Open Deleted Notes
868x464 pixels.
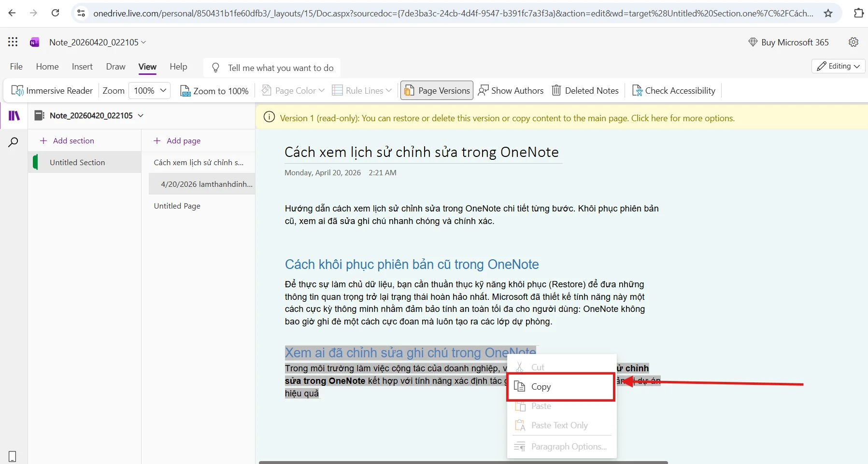pyautogui.click(x=585, y=90)
